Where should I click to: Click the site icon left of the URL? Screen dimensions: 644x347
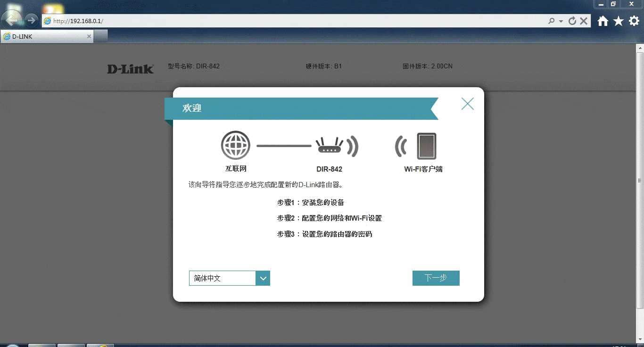[47, 21]
